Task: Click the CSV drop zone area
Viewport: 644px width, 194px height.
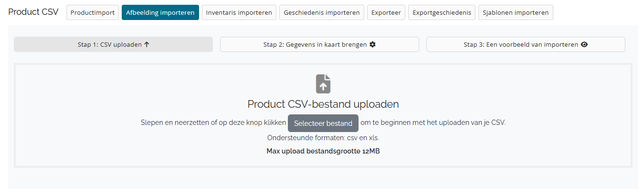Action: coord(323,115)
